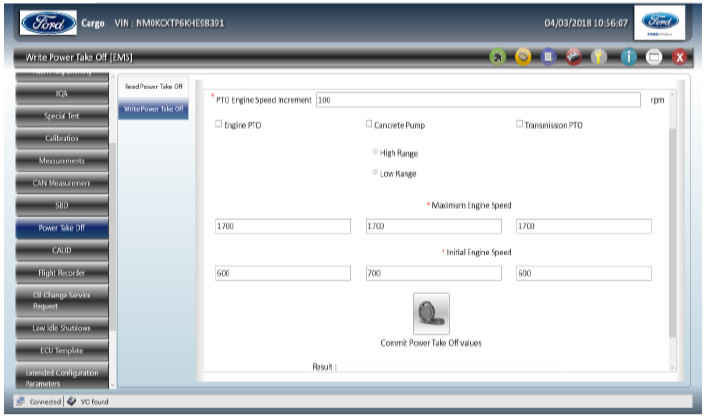This screenshot has width=705, height=418.
Task: Enable the Engine PTO checkbox
Action: point(220,125)
